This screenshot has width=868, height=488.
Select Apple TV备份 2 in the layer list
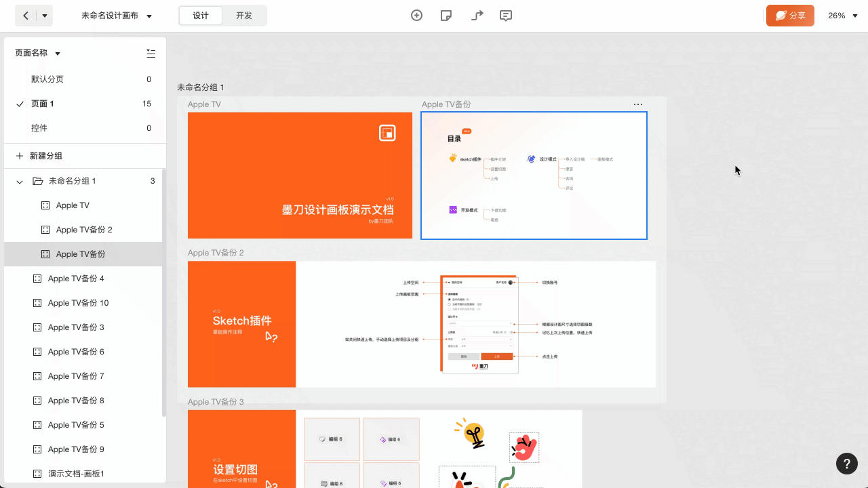[x=83, y=230]
